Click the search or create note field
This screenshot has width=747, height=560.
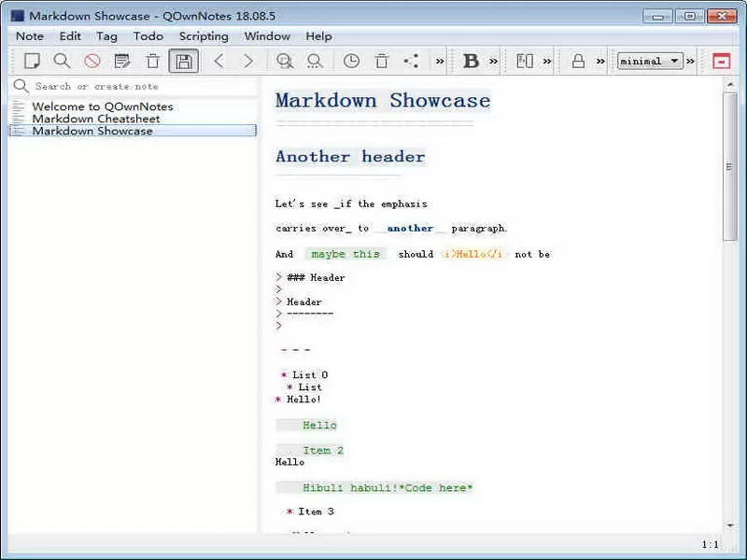(x=131, y=85)
